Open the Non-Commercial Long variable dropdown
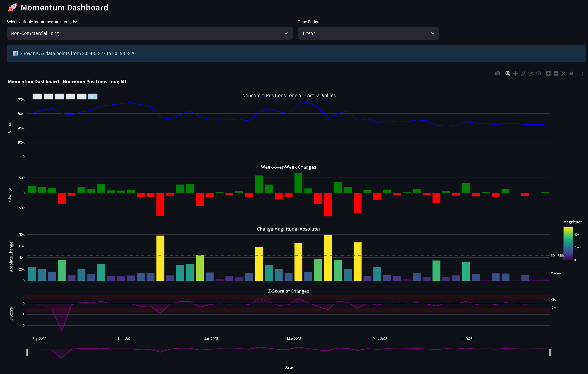 click(149, 33)
